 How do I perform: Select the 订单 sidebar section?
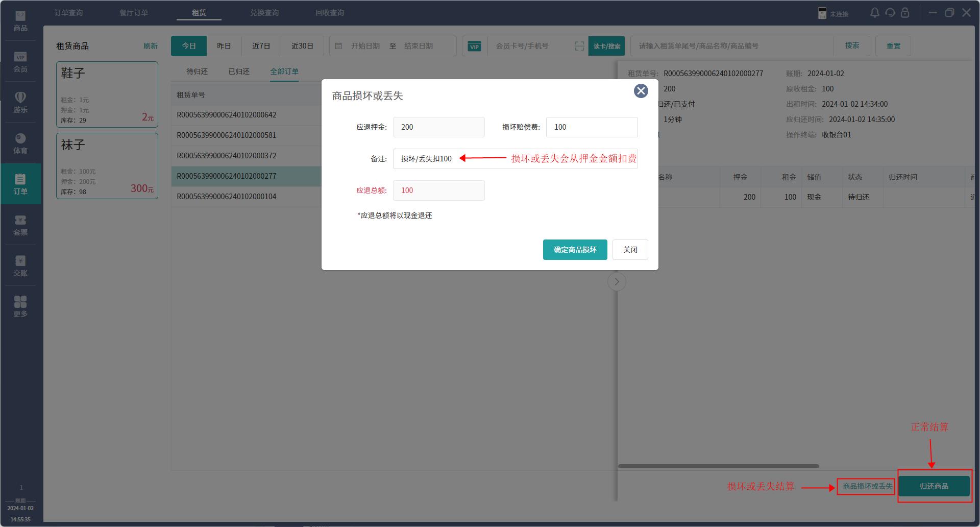[x=20, y=184]
